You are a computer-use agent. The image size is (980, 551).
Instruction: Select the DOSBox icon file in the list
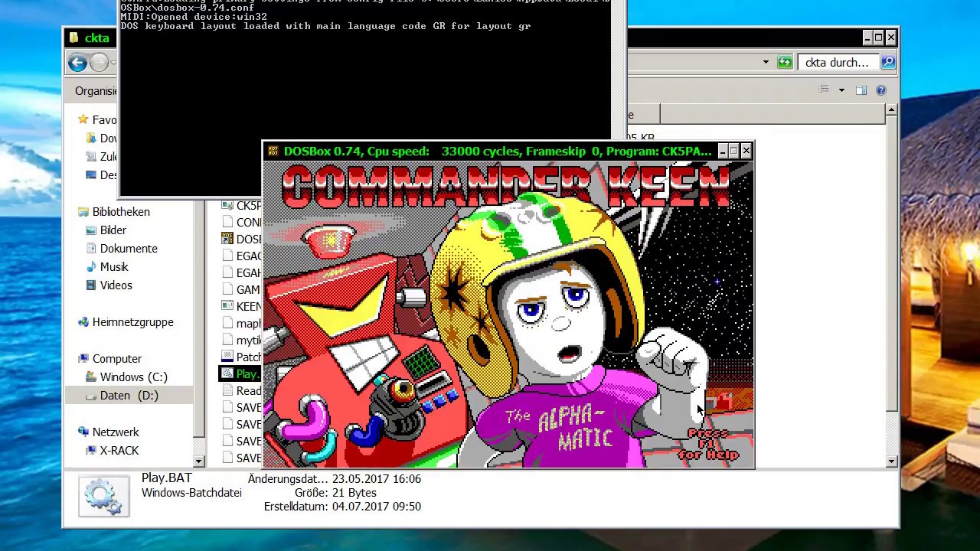pos(240,239)
